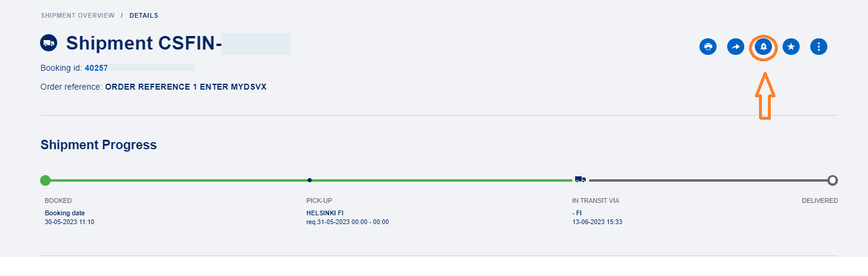
Task: Click the order reference text value
Action: [x=186, y=87]
